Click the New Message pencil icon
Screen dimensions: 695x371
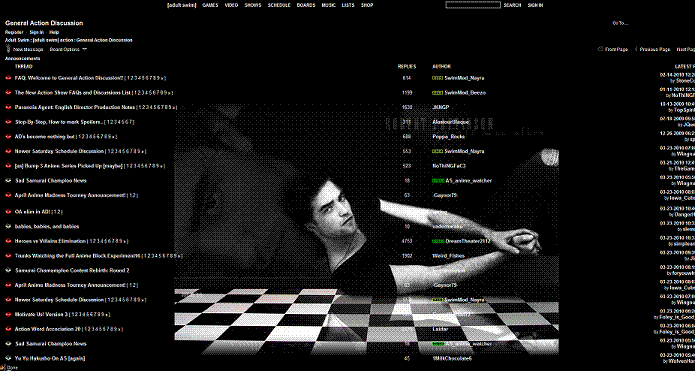coord(8,48)
